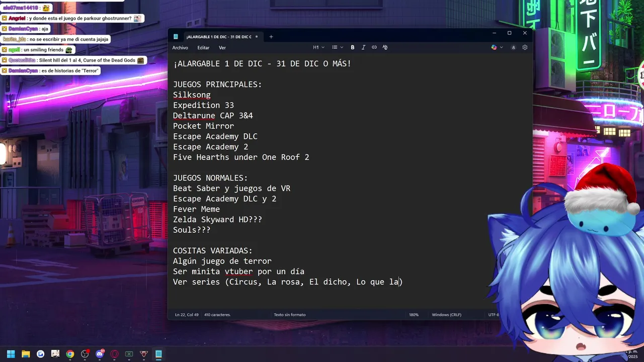The height and width of the screenshot is (362, 644).
Task: Minimize the Notepad window
Action: pos(494,33)
